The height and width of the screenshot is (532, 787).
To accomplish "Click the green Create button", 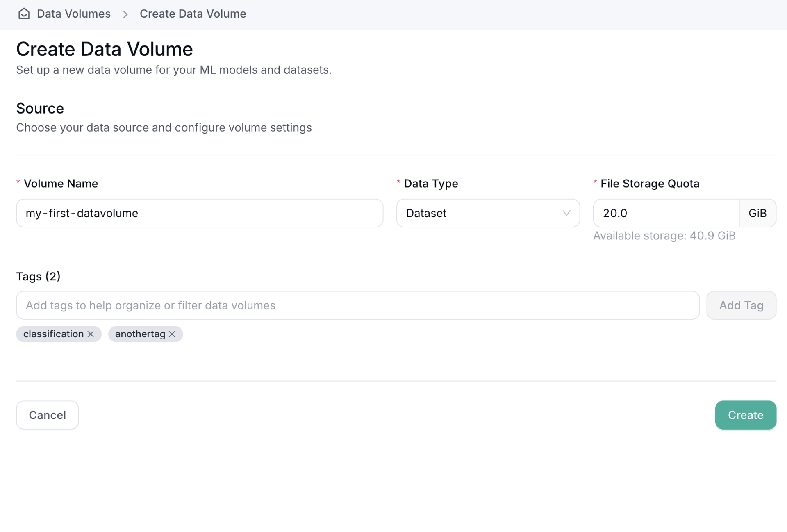I will pyautogui.click(x=745, y=415).
